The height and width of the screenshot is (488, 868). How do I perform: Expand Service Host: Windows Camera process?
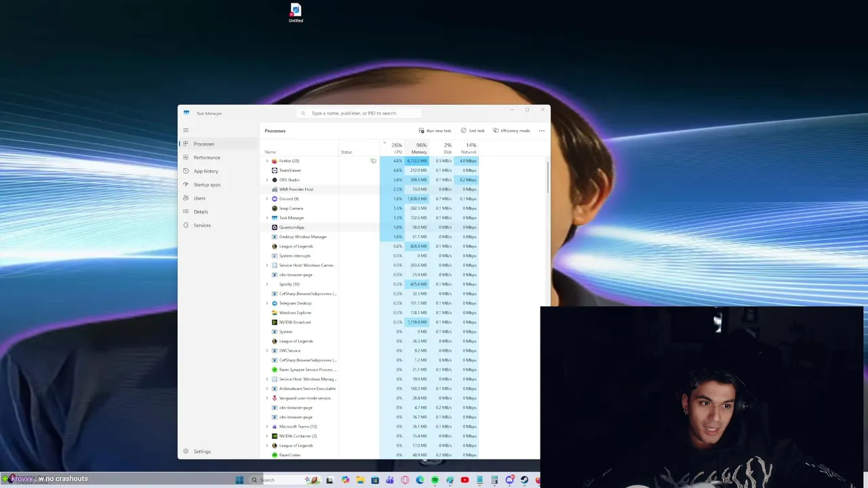267,265
